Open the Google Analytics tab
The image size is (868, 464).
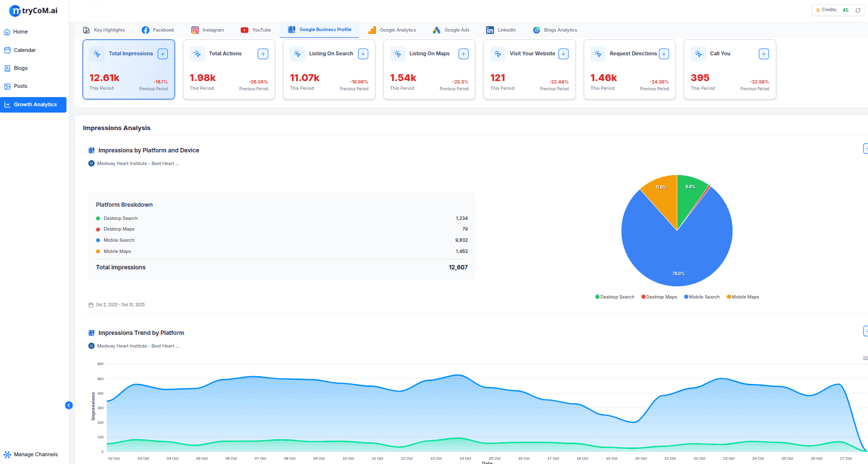pos(392,30)
